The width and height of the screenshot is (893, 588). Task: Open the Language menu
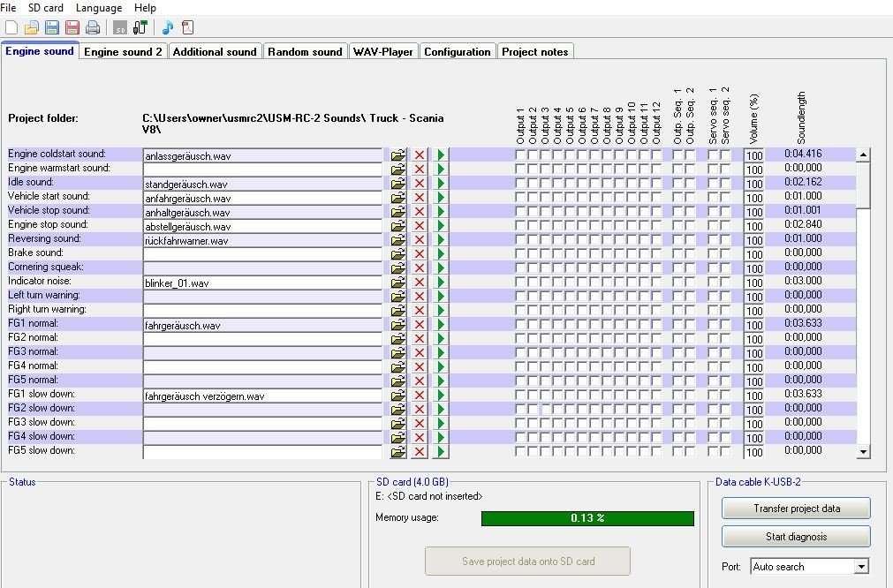[x=99, y=8]
